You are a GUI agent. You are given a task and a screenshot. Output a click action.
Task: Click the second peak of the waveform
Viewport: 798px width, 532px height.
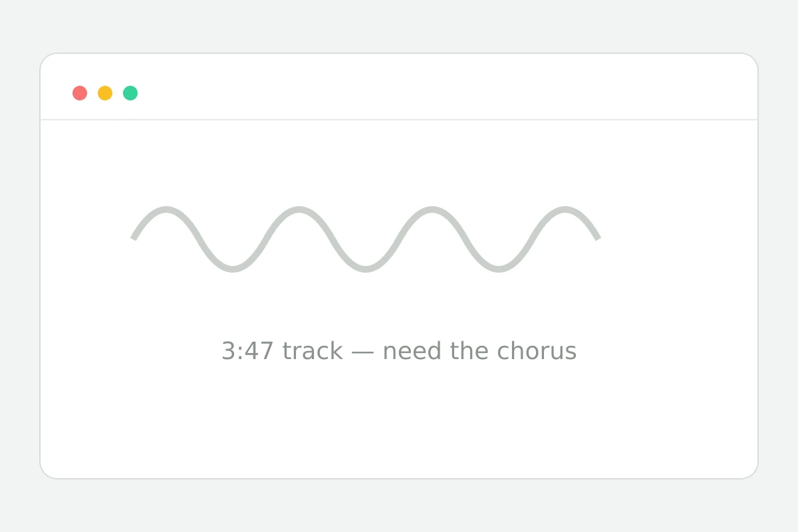coord(299,209)
